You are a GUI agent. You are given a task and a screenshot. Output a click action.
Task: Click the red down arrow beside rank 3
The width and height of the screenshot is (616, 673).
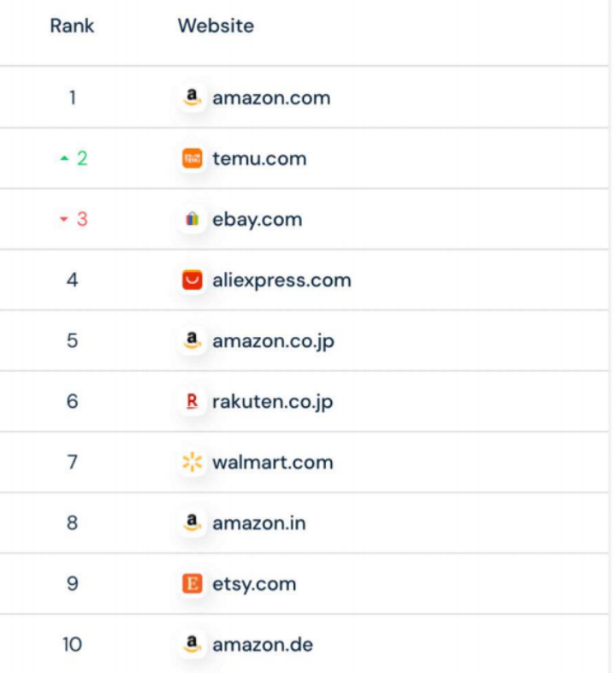(63, 220)
